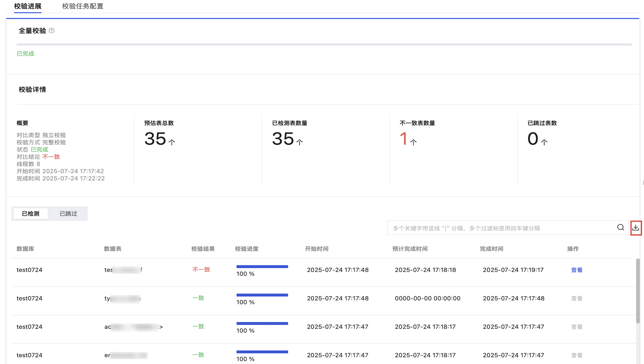Click the table vertical scrollbar
The image size is (644, 364).
click(638, 291)
